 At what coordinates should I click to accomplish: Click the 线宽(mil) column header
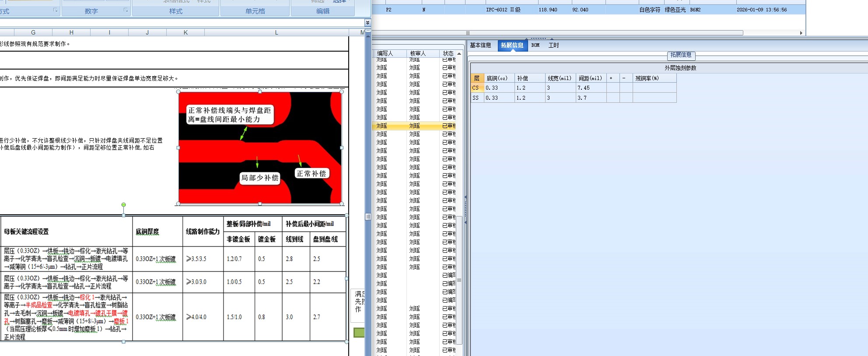click(560, 78)
